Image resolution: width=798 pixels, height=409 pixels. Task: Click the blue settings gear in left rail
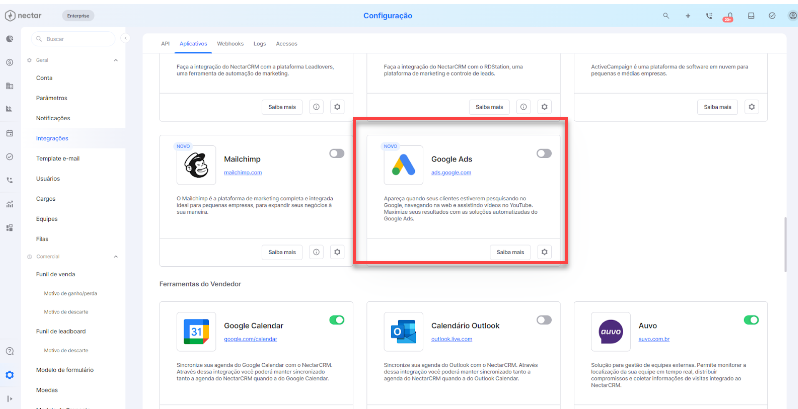pyautogui.click(x=10, y=375)
